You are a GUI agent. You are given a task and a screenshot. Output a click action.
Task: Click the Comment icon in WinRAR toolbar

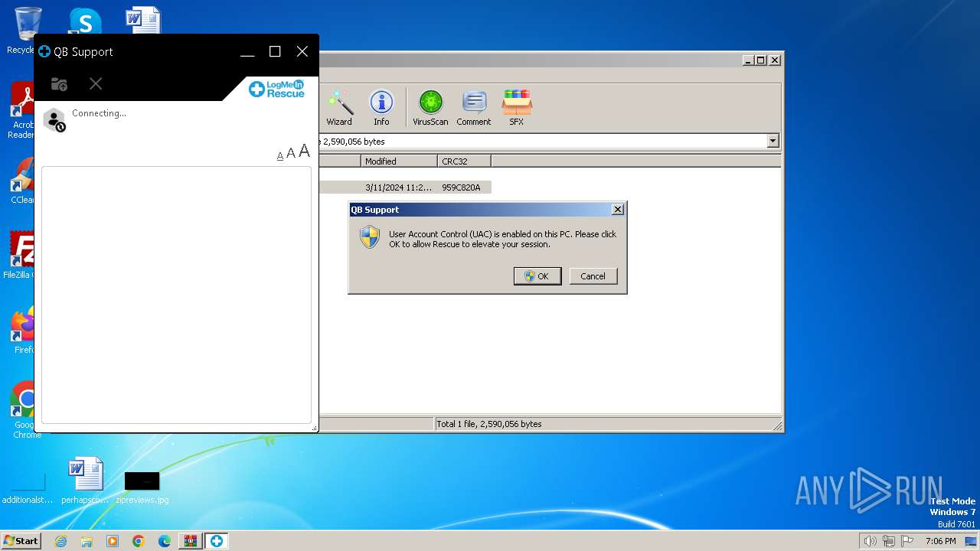click(x=474, y=108)
